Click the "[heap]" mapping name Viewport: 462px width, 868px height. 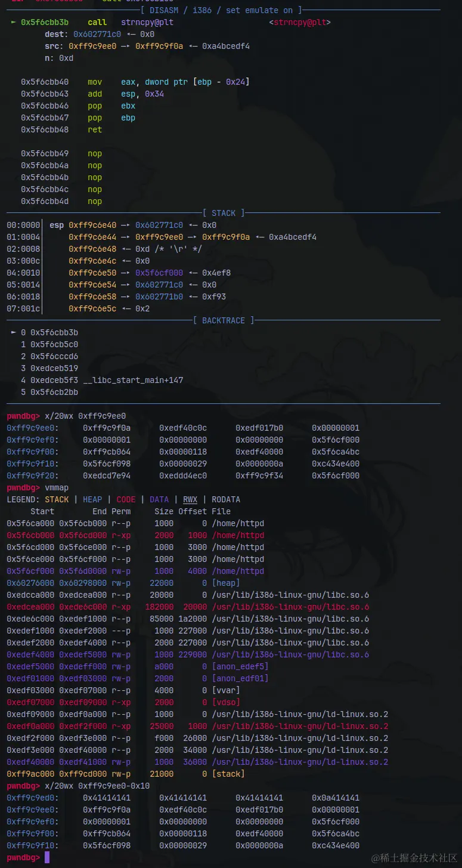226,583
